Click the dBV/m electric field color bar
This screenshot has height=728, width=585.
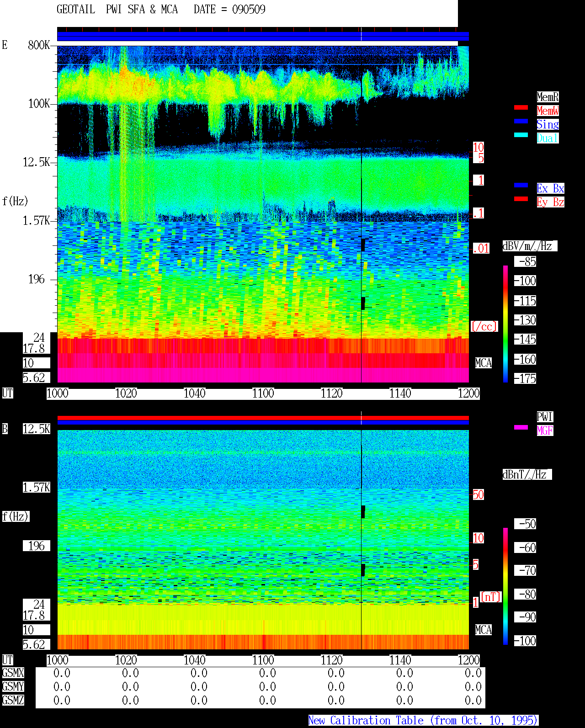(x=505, y=324)
